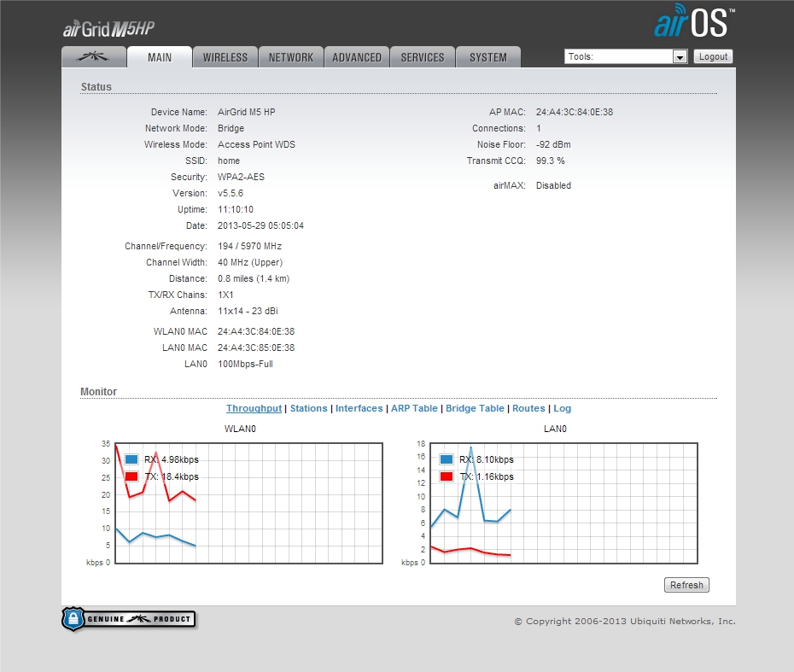The width and height of the screenshot is (794, 672).
Task: Click channel width 40 MHz (Upper)
Action: (250, 262)
